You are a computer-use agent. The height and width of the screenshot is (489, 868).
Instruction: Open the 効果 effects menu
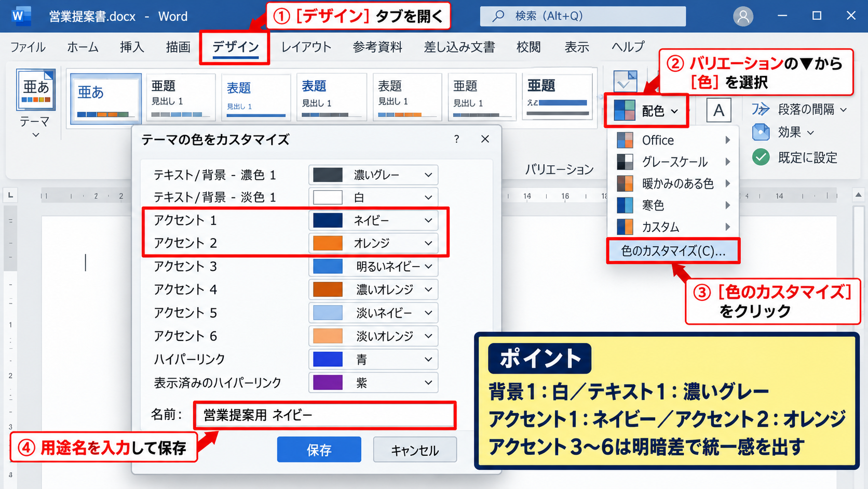click(784, 133)
